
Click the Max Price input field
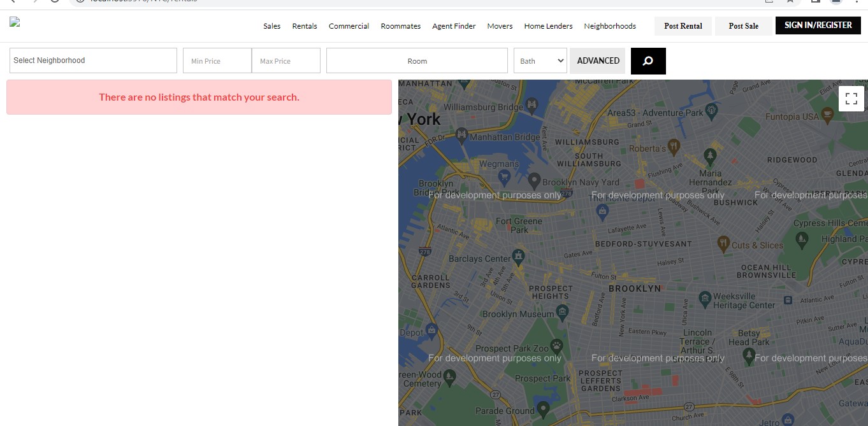point(286,60)
